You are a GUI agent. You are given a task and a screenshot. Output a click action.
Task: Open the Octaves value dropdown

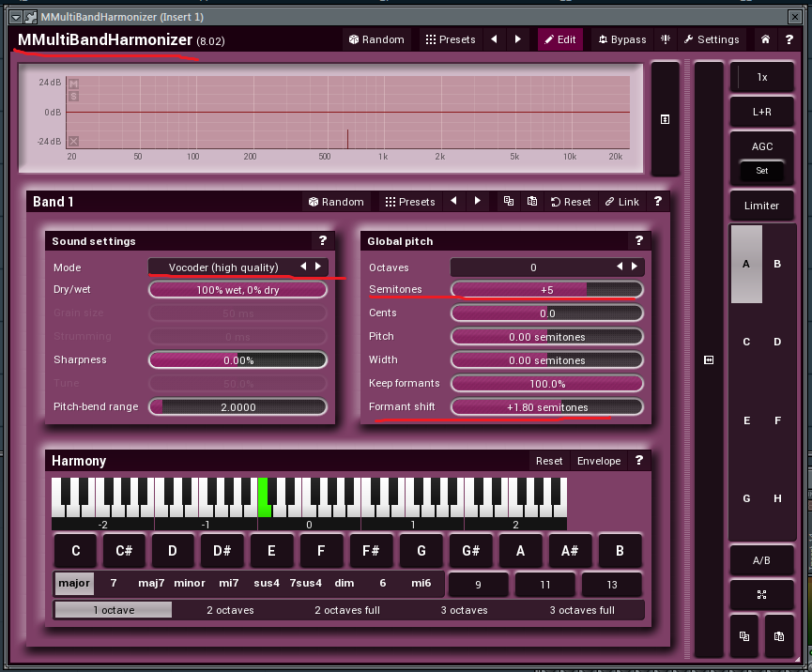tap(533, 267)
